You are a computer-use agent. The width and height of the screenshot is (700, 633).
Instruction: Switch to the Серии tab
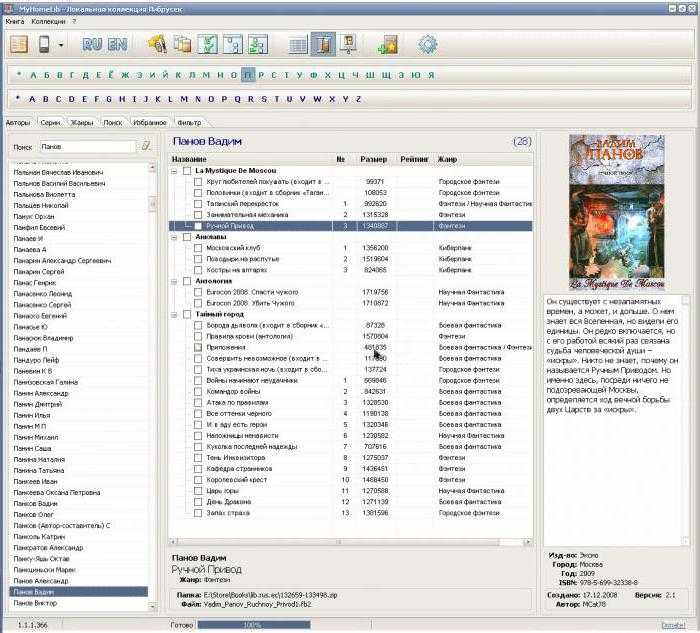pyautogui.click(x=50, y=122)
